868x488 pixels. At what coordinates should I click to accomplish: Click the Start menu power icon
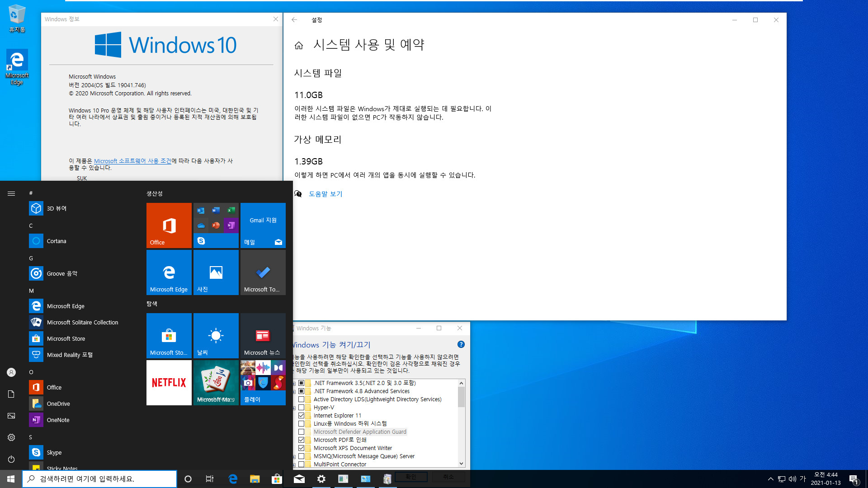point(11,459)
